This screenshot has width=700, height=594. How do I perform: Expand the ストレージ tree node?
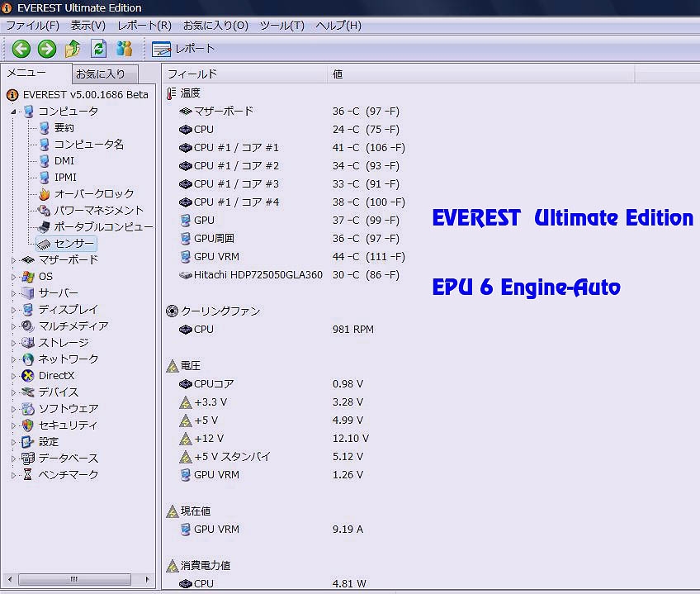pos(13,343)
